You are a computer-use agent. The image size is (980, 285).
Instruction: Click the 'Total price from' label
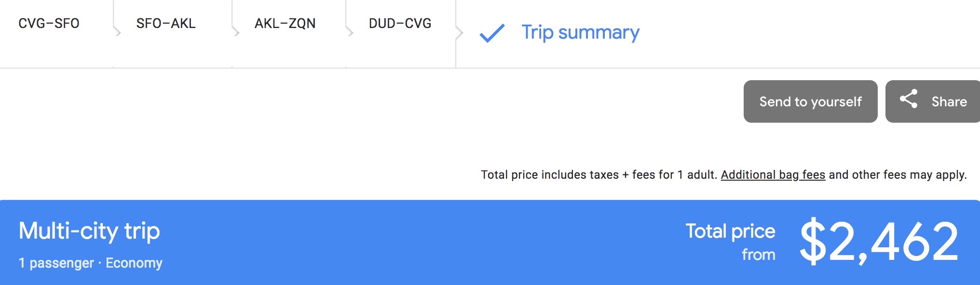(x=730, y=242)
